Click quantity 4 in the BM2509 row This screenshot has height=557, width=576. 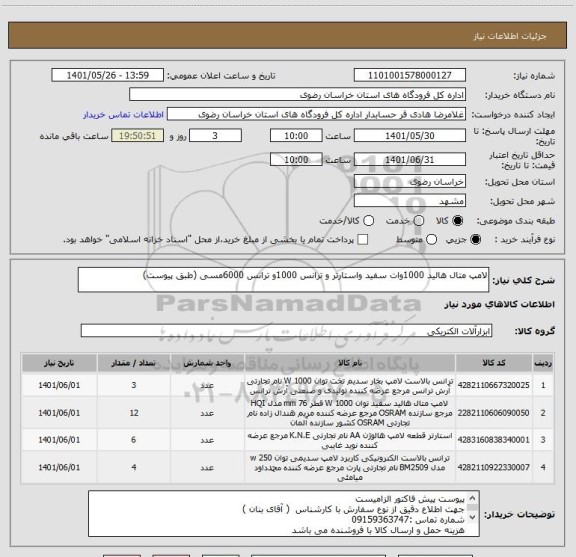click(x=134, y=467)
